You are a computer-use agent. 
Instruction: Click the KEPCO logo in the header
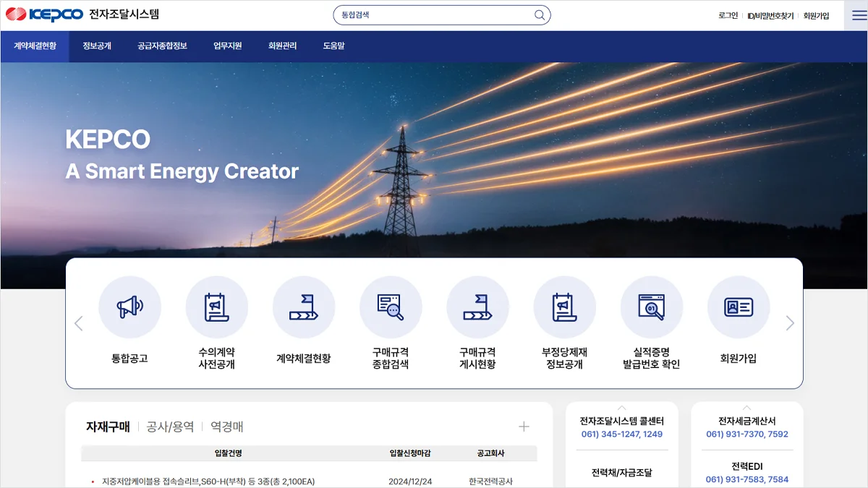coord(43,14)
